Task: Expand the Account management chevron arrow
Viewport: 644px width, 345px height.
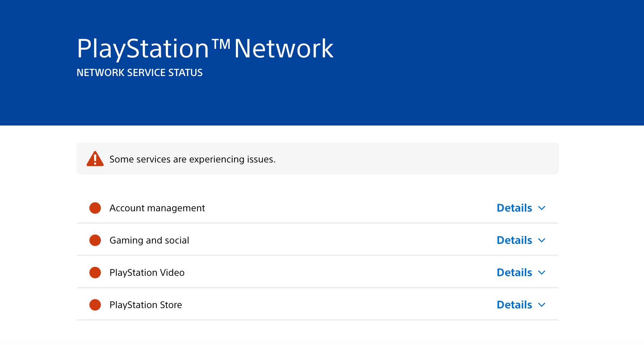Action: (542, 208)
